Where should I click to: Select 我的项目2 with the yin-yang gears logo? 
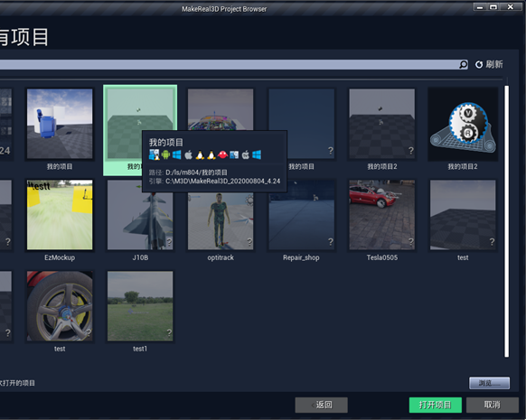coord(463,129)
